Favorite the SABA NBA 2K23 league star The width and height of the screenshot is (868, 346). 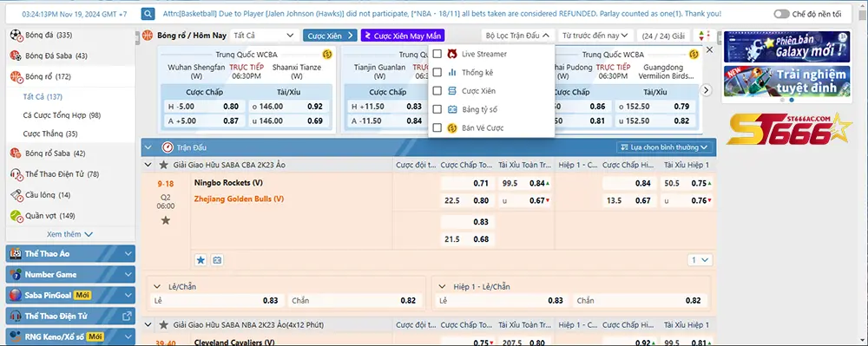163,325
